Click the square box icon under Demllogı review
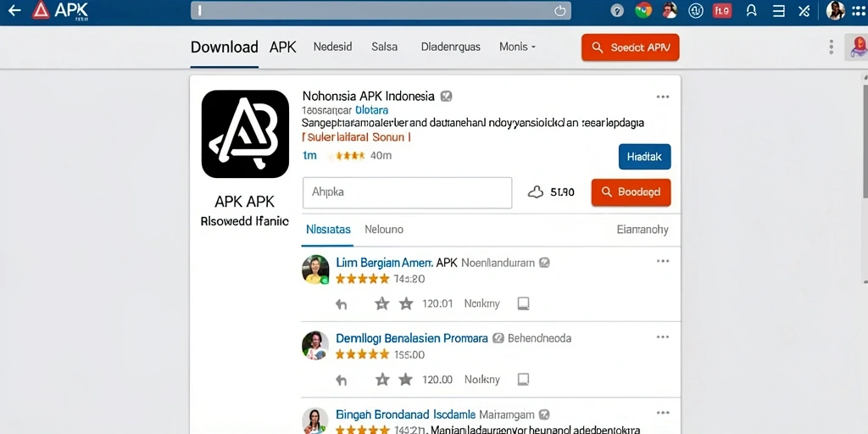Image resolution: width=868 pixels, height=434 pixels. point(523,379)
